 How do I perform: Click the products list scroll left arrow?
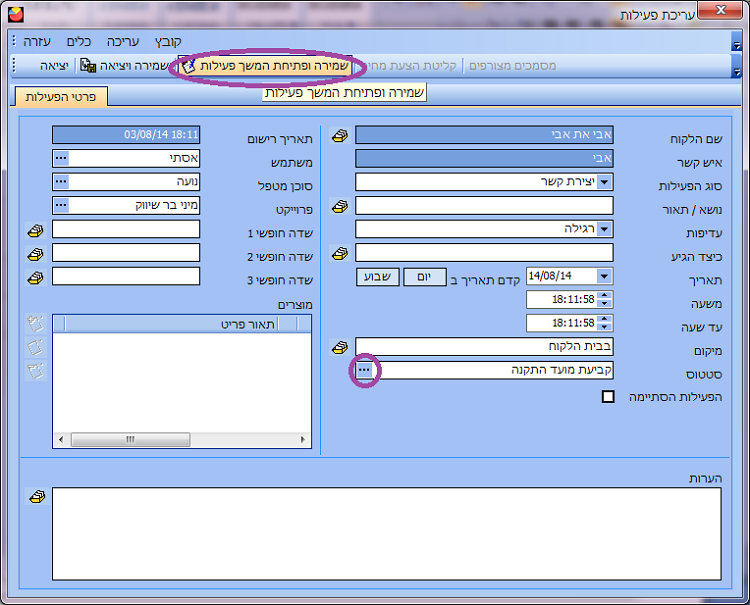click(61, 440)
